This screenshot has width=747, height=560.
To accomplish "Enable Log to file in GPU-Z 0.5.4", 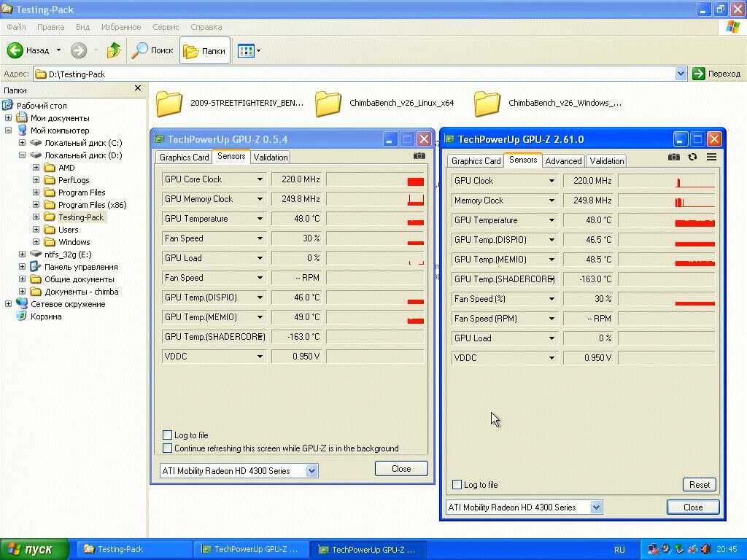I will 167,435.
